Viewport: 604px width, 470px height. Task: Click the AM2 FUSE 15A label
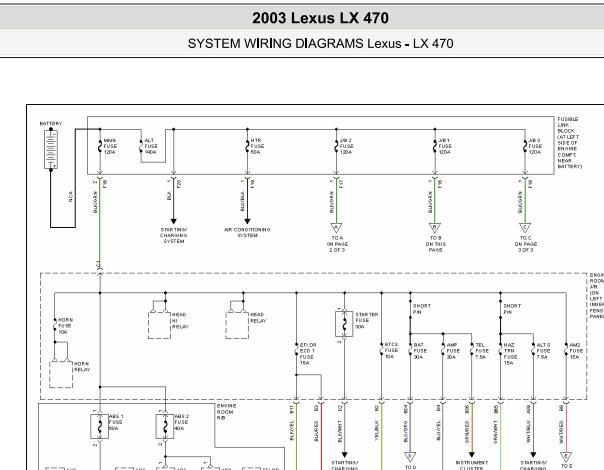point(576,351)
